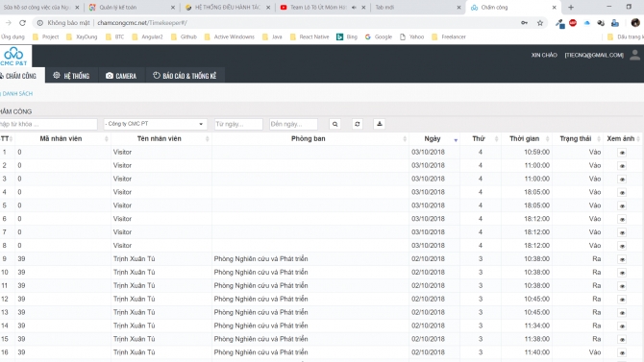View photo for row 13 Trịnh Xuân Tú
Viewport: 644px width, 362px height.
[622, 313]
